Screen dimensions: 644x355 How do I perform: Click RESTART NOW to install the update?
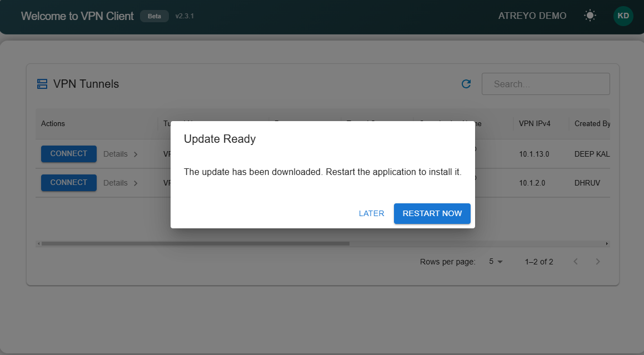[432, 213]
